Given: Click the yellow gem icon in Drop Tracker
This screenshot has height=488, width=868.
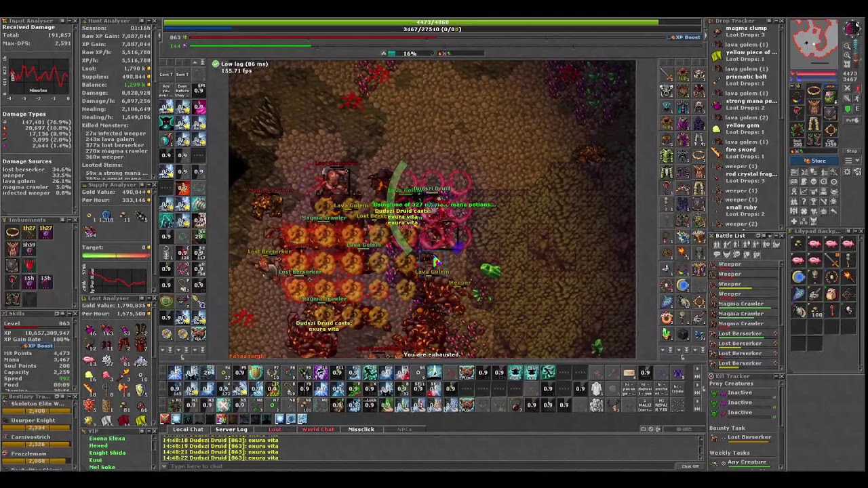Looking at the screenshot, I should [717, 128].
